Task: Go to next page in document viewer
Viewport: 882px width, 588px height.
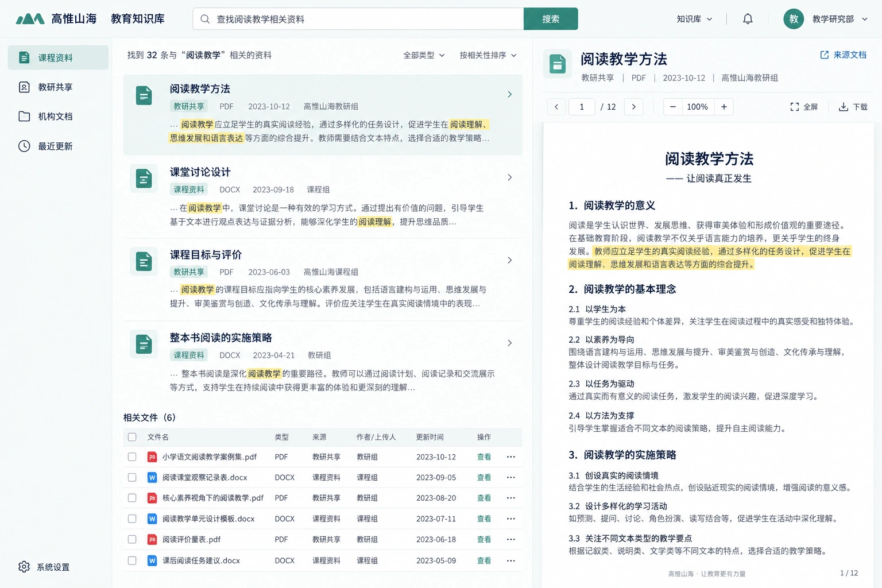Action: (633, 107)
